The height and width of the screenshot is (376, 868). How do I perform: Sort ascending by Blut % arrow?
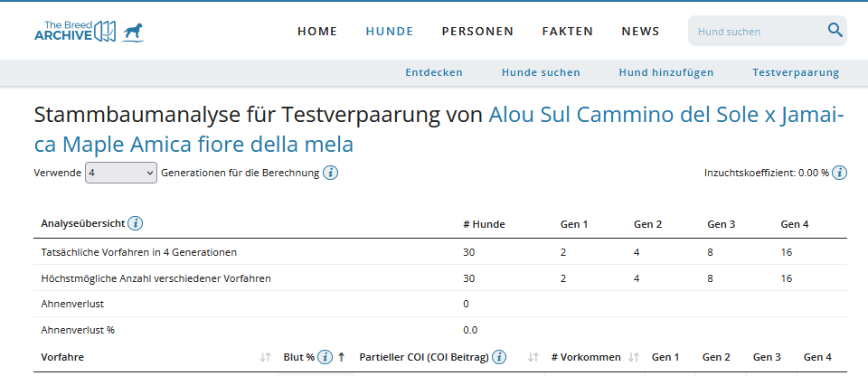click(x=342, y=357)
